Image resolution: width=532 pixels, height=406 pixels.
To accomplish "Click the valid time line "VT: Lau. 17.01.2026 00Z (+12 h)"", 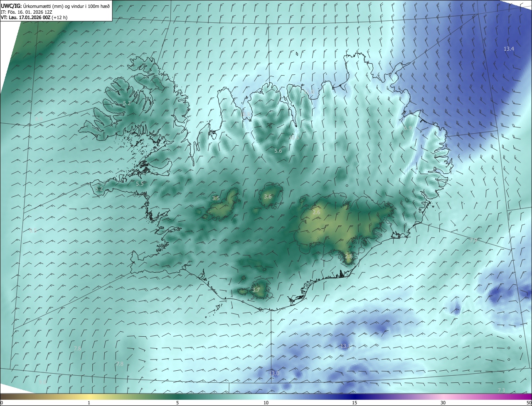I will tap(34, 17).
